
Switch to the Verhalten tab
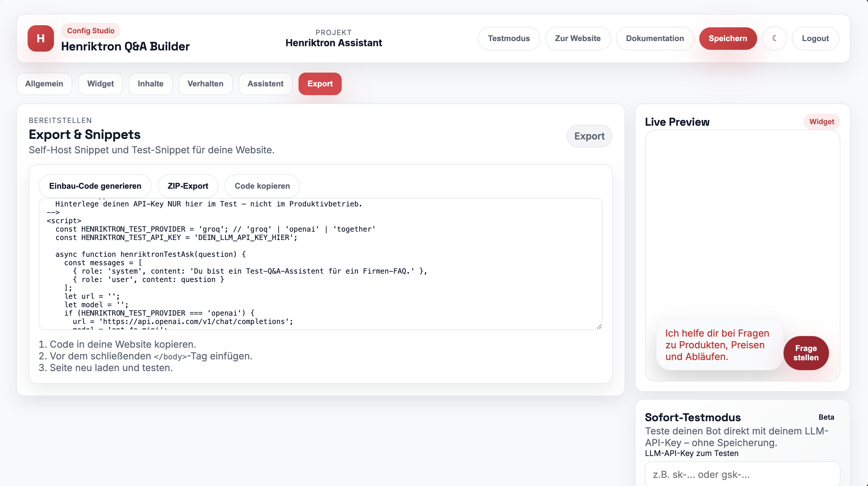pos(205,84)
